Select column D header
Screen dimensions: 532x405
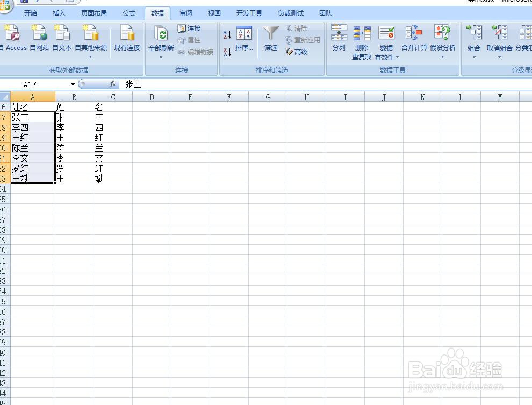pyautogui.click(x=152, y=97)
